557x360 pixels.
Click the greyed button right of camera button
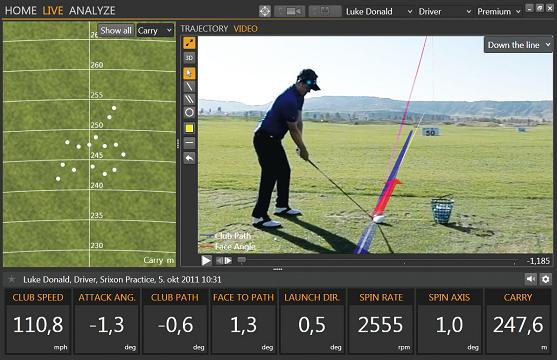pyautogui.click(x=325, y=11)
